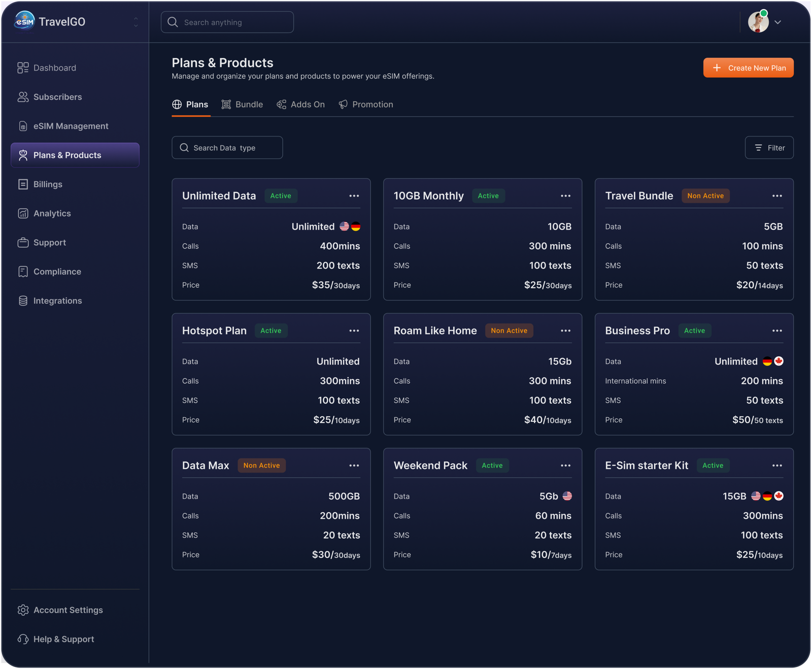Open the Dashboard sidebar icon

[x=23, y=68]
